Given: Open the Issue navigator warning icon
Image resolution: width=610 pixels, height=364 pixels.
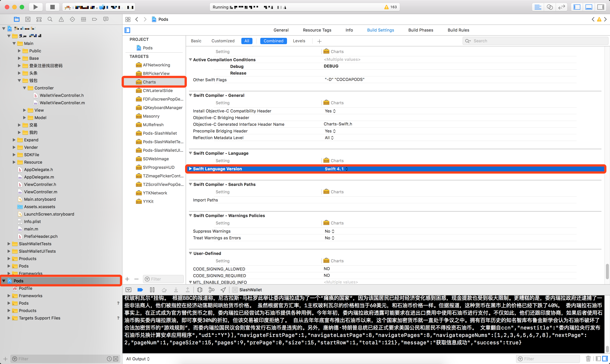Looking at the screenshot, I should pos(61,19).
